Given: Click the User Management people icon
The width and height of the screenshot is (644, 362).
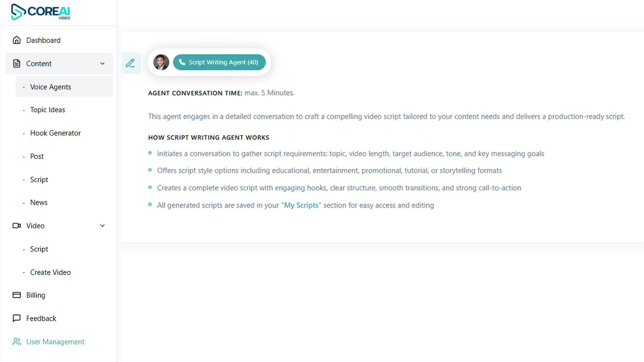Looking at the screenshot, I should click(x=16, y=342).
